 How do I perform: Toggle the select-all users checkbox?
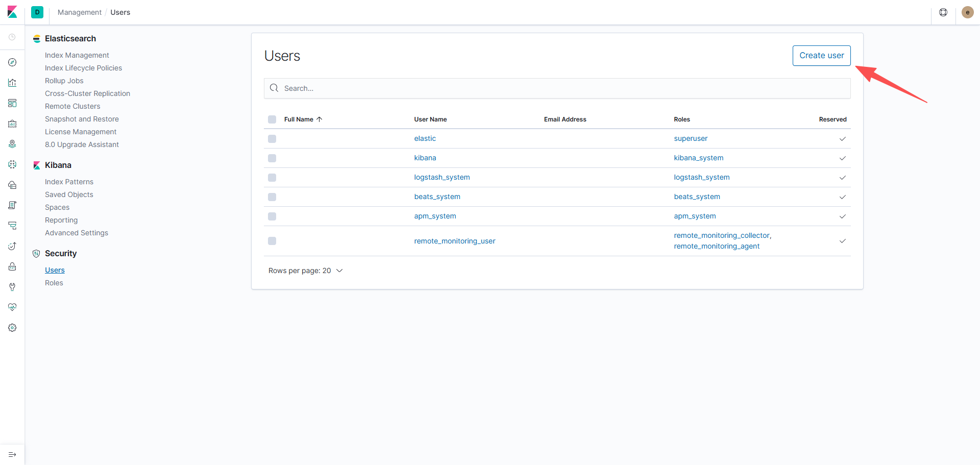pos(272,119)
